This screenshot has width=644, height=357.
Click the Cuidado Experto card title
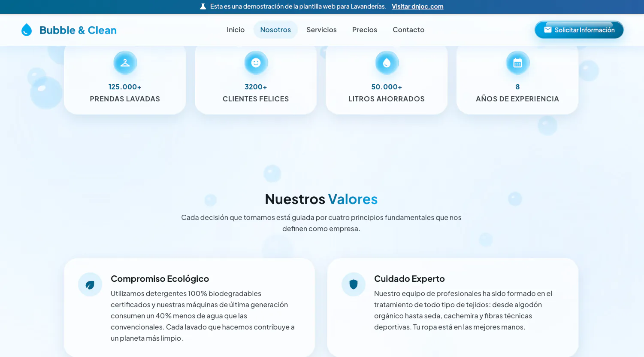pyautogui.click(x=409, y=279)
